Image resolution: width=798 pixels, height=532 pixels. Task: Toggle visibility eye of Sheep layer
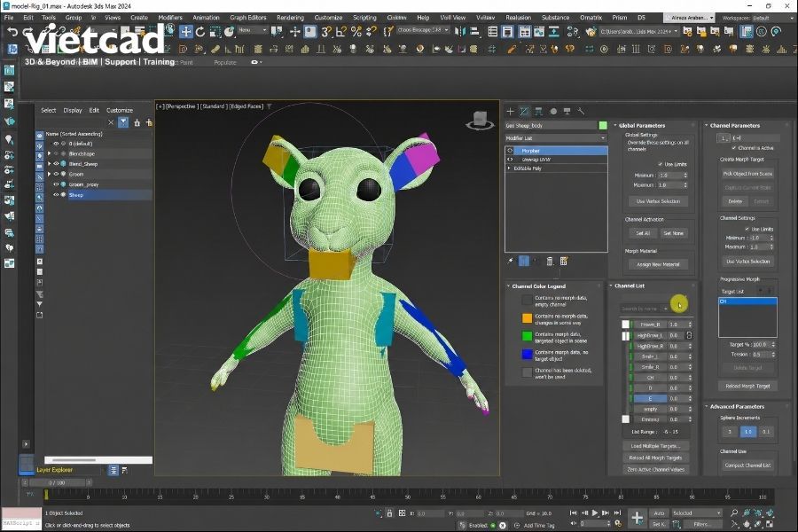pos(57,194)
